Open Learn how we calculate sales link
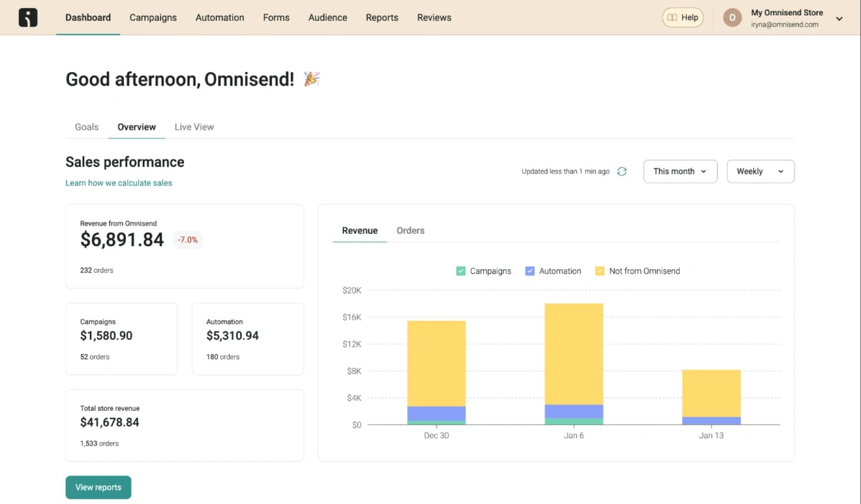The width and height of the screenshot is (861, 504). [119, 183]
